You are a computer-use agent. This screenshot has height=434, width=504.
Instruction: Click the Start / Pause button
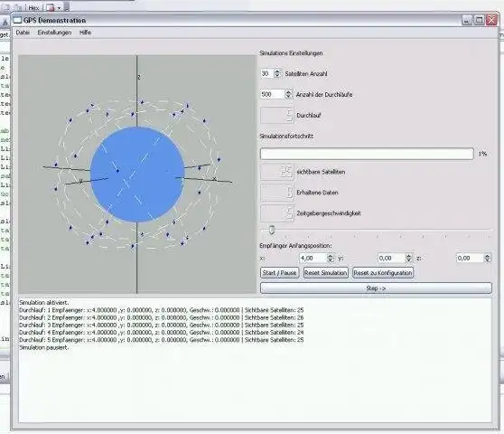[x=279, y=273]
